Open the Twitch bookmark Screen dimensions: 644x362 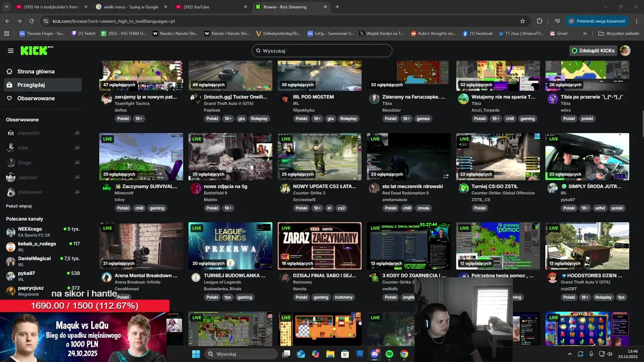point(83,34)
